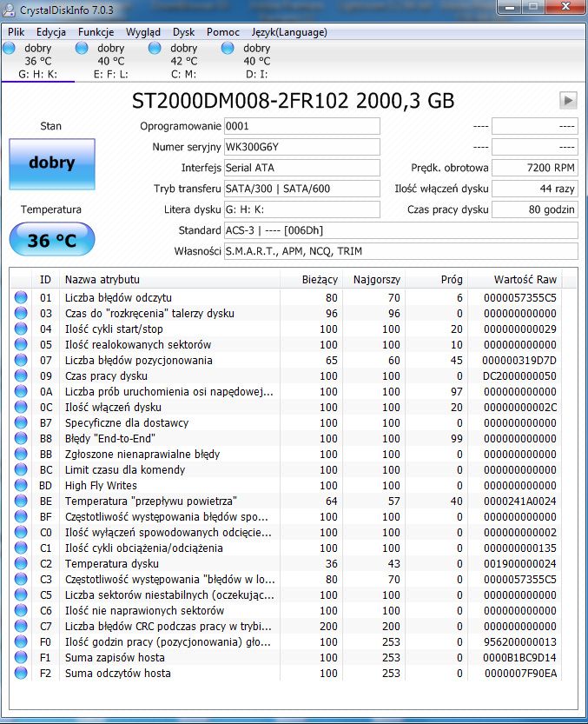The height and width of the screenshot is (724, 588).
Task: Click status orb for attribute C5 row
Action: pyautogui.click(x=21, y=594)
